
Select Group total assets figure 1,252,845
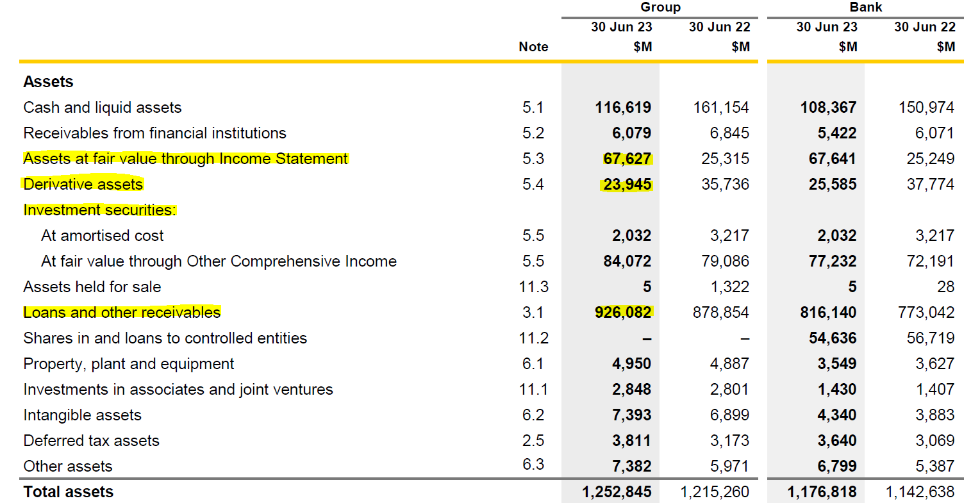[617, 492]
